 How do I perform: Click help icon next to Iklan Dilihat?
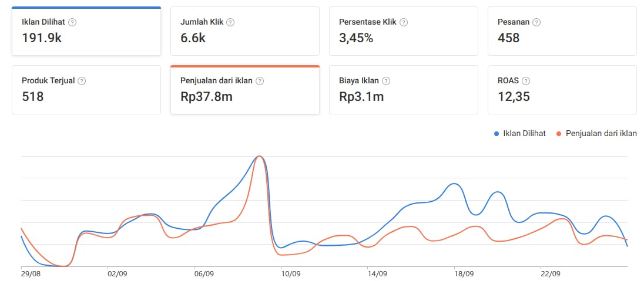pos(72,22)
